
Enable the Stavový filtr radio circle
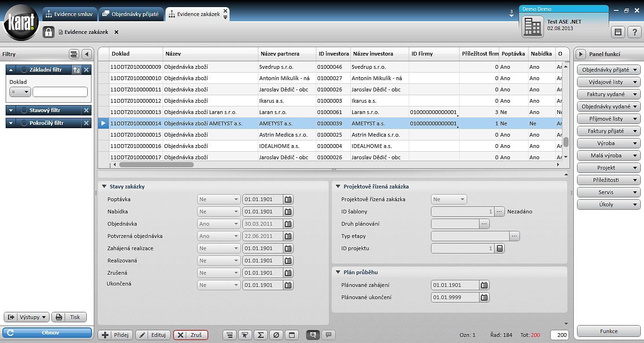24,110
